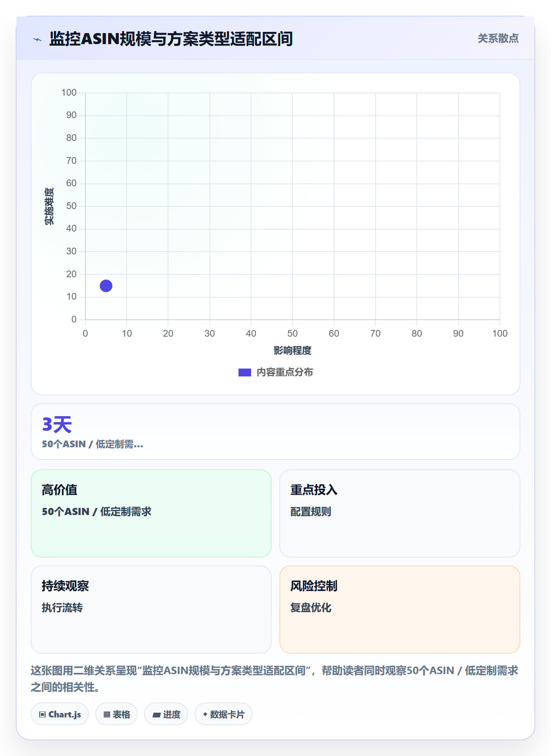
Task: Click the title 监控ASIN规模与方案类型适配区间
Action: click(x=171, y=39)
